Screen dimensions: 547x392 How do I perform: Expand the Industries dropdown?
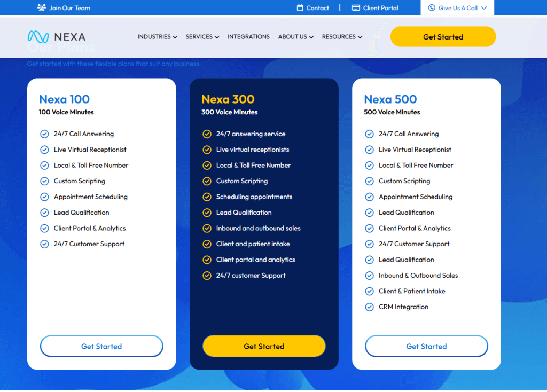click(157, 37)
